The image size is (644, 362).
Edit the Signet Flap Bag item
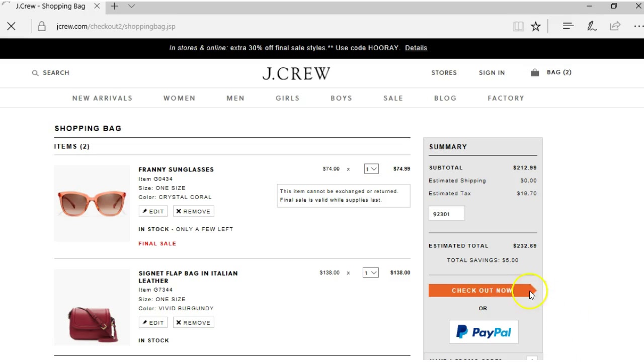(x=153, y=322)
